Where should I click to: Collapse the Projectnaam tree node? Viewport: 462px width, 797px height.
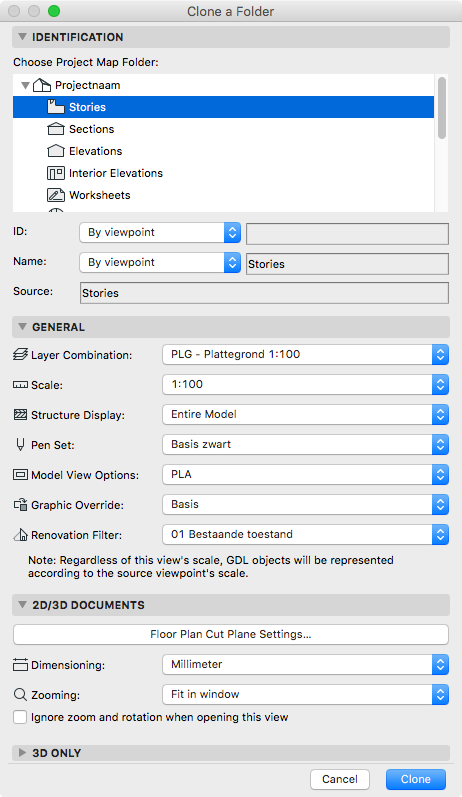point(25,85)
